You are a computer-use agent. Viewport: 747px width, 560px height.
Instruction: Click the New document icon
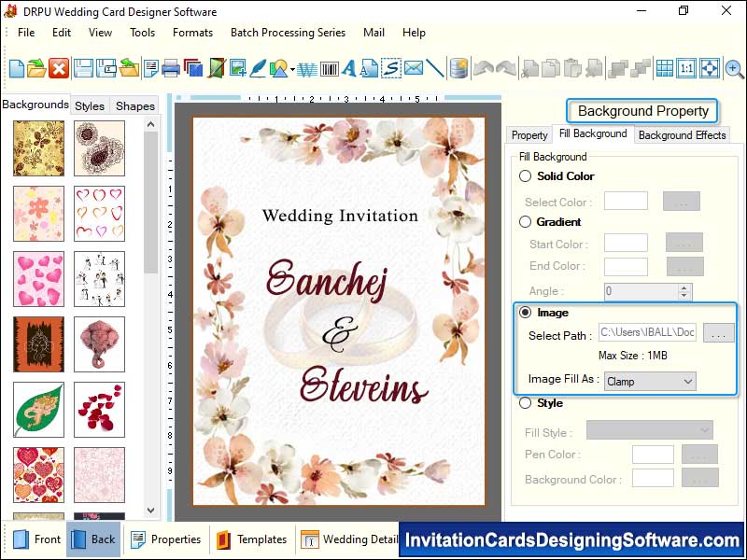pyautogui.click(x=16, y=68)
